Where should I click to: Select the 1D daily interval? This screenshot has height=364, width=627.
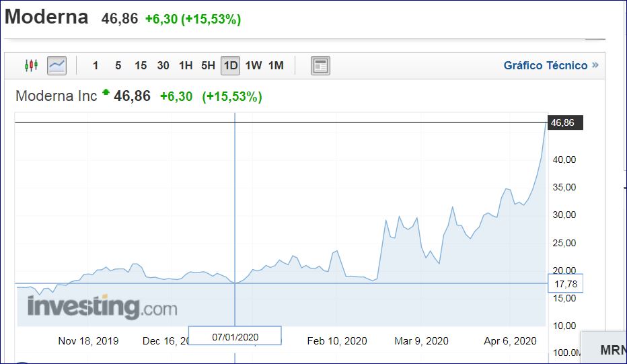pyautogui.click(x=231, y=66)
